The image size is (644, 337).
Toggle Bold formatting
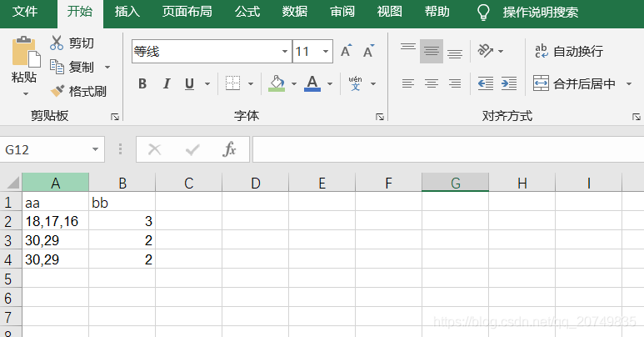coord(142,83)
